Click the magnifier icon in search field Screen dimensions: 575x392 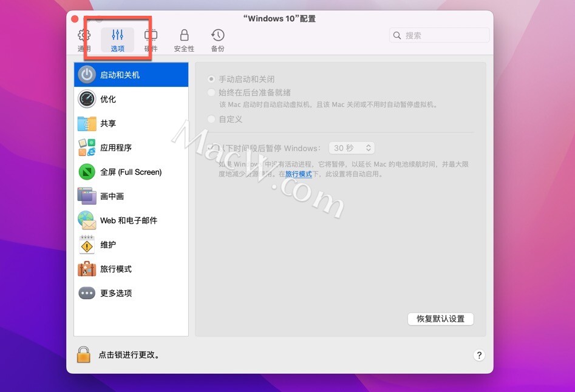point(396,36)
